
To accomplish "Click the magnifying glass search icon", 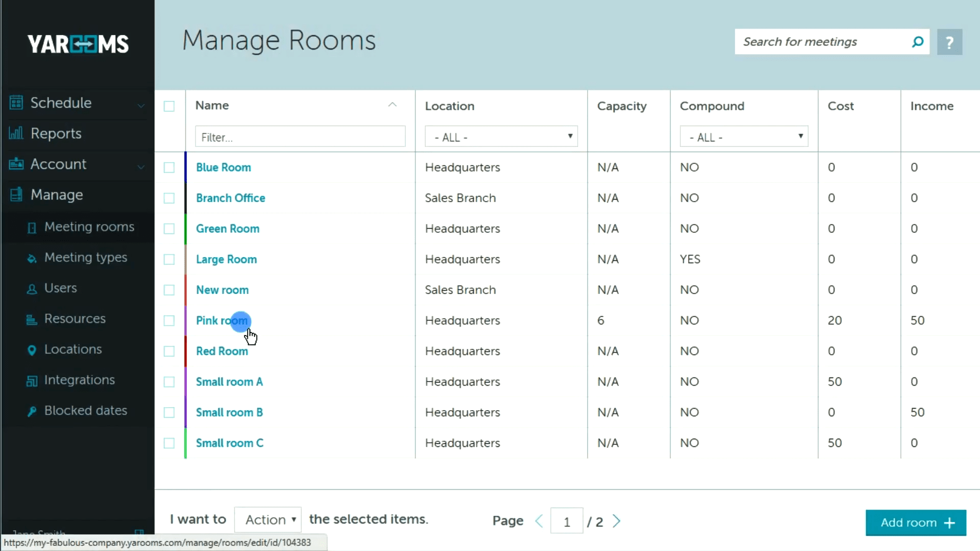I will [918, 42].
